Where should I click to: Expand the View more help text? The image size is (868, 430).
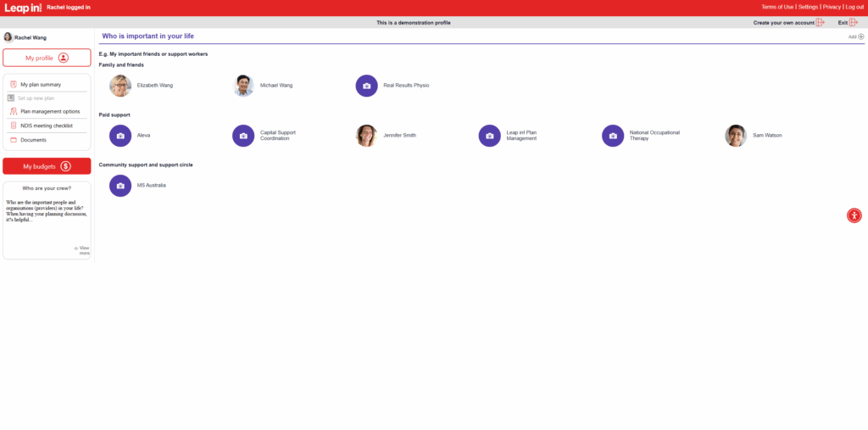pyautogui.click(x=82, y=249)
